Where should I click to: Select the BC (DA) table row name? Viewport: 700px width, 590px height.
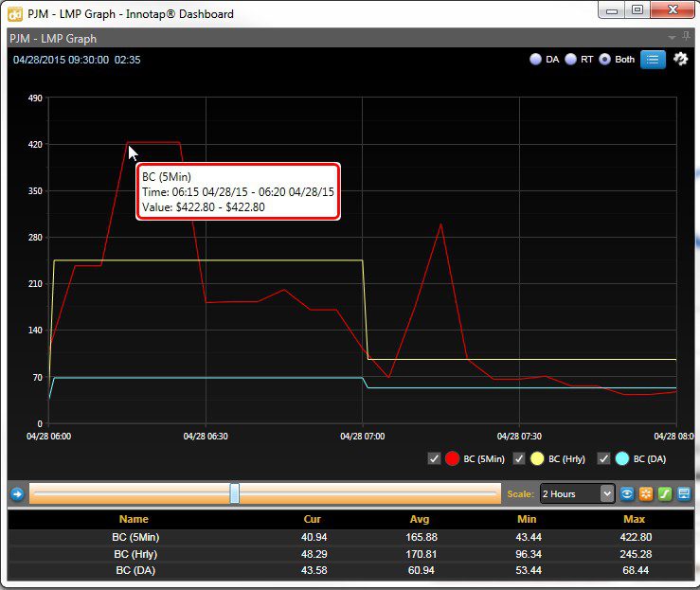click(135, 570)
